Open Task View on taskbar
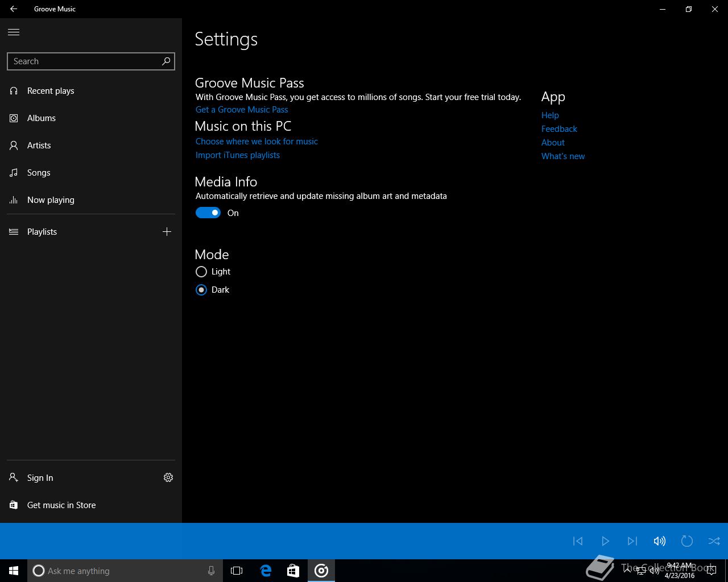Image resolution: width=728 pixels, height=582 pixels. click(237, 571)
